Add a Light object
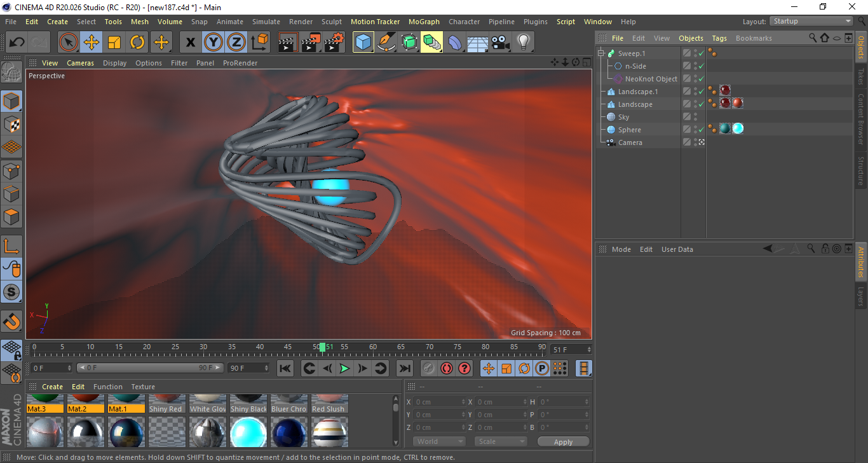The image size is (868, 463). point(524,43)
